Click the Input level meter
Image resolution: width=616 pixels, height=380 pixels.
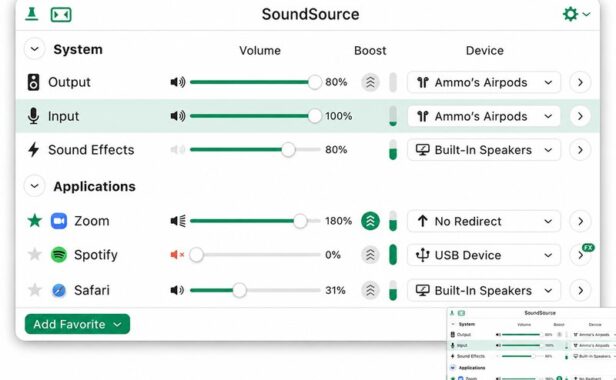click(x=393, y=116)
